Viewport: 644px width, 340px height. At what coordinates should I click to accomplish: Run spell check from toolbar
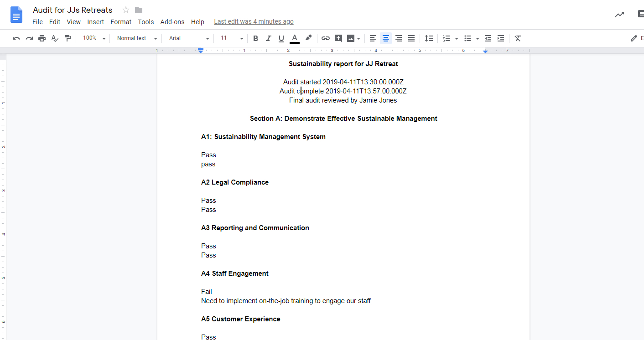(55, 38)
